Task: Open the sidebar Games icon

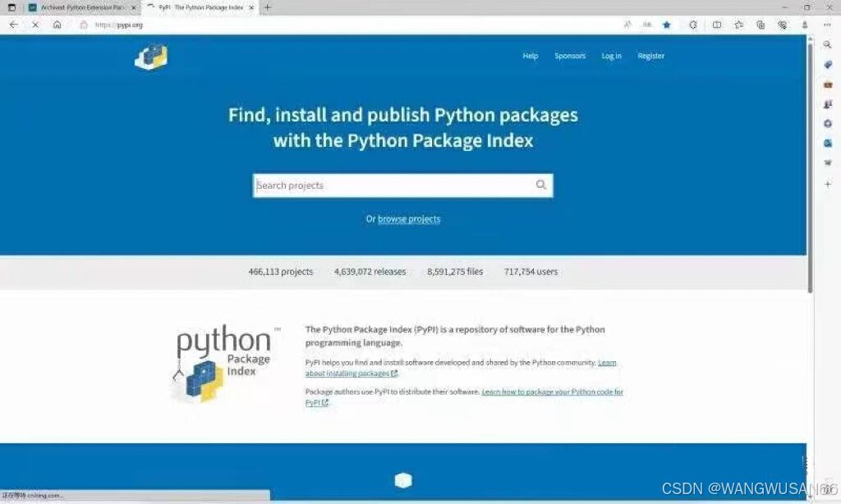Action: tap(828, 104)
